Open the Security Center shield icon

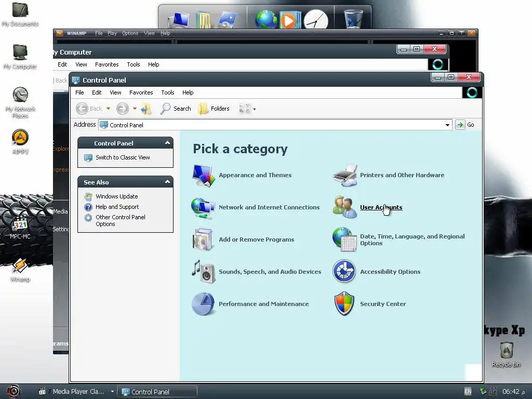(x=344, y=303)
